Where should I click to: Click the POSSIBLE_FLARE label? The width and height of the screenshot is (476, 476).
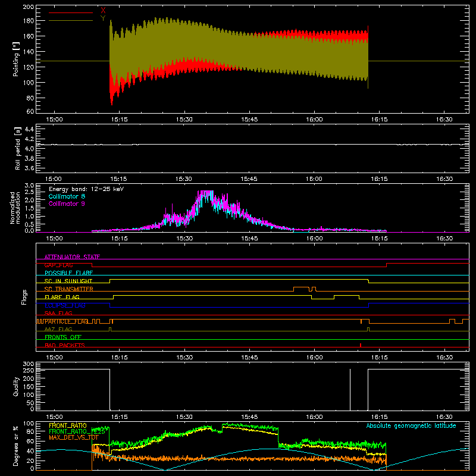point(68,273)
